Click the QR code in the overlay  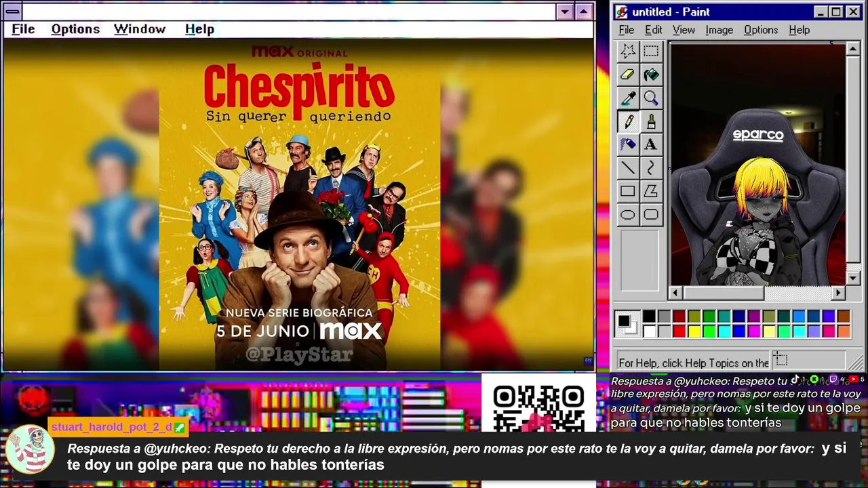click(539, 408)
